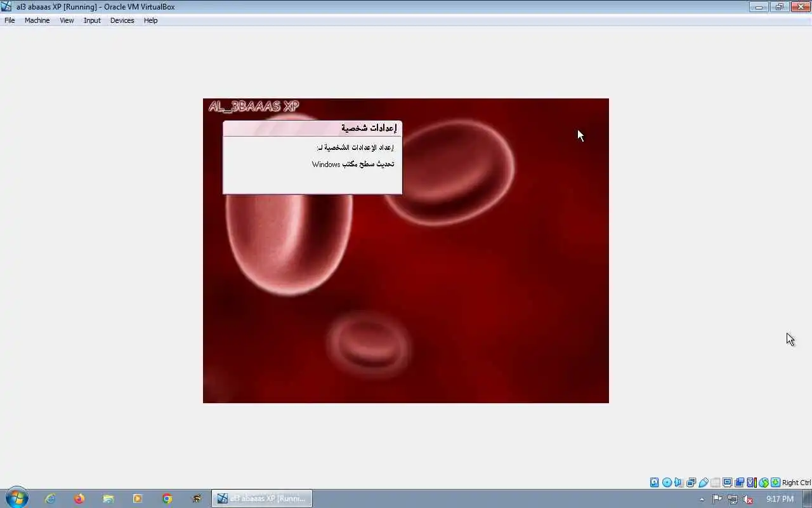Click the muted volume tray icon
This screenshot has height=508, width=812.
[749, 499]
